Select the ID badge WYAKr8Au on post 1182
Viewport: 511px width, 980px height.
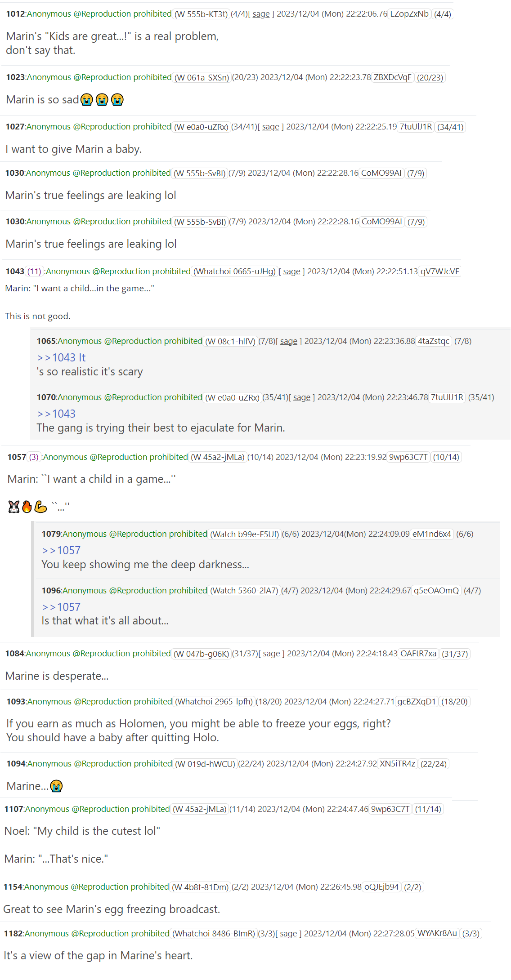point(437,934)
